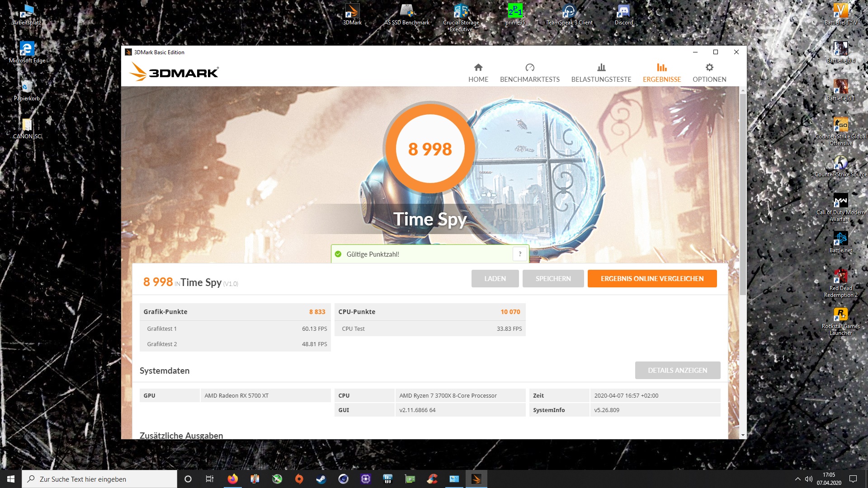
Task: Click ERGEBNIS ONLINE VERGLEICHEN
Action: click(652, 278)
